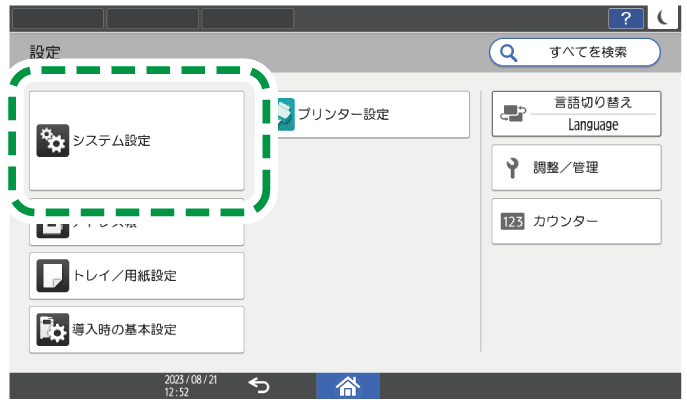Activate energy saver with the moon icon
Viewport: 687px width, 404px height.
(663, 18)
